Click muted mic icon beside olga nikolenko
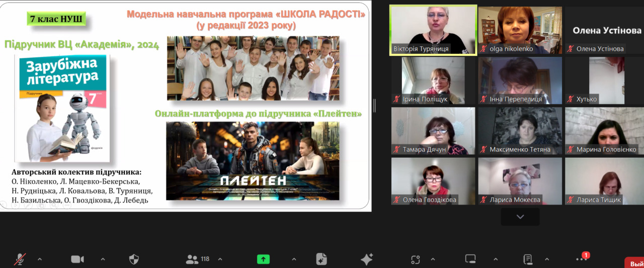Screen dimensions: 644x268 [x=484, y=49]
